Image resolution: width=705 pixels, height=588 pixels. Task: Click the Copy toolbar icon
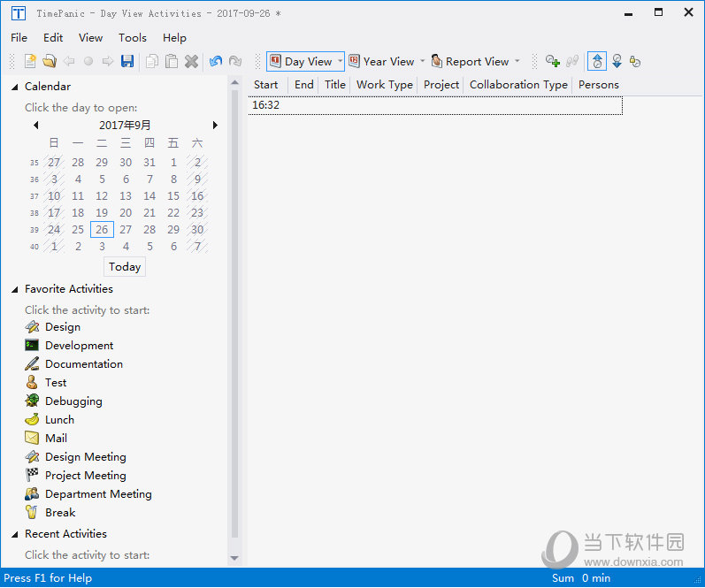click(x=152, y=61)
